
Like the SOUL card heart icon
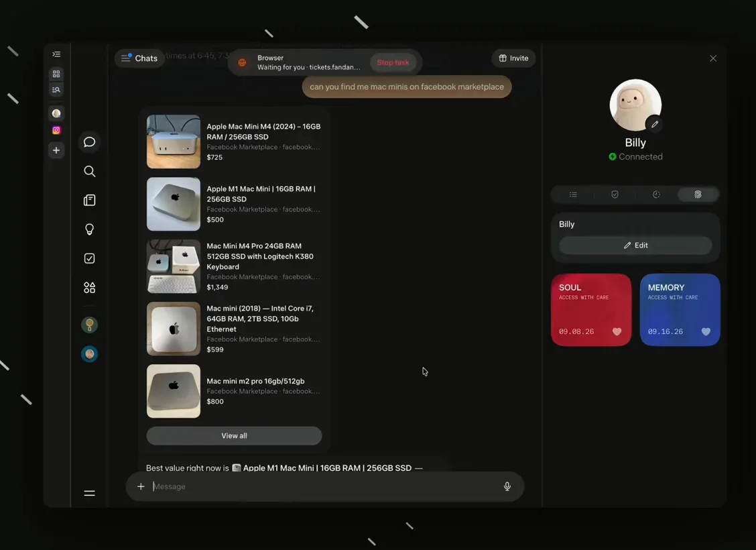(617, 331)
